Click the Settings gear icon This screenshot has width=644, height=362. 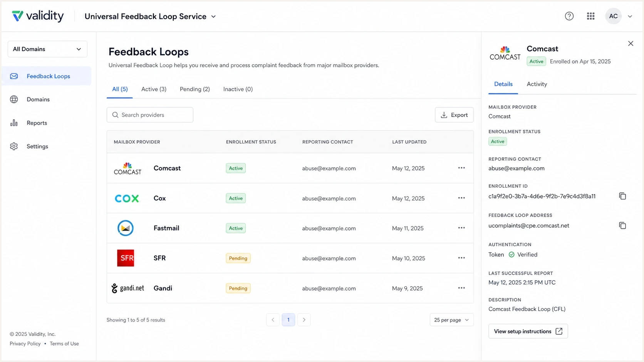(14, 146)
